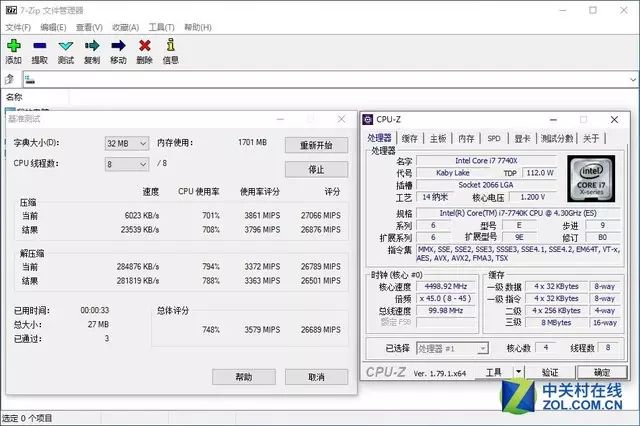Click the CPU-Z title bar logo icon
This screenshot has width=640, height=426.
[x=368, y=119]
